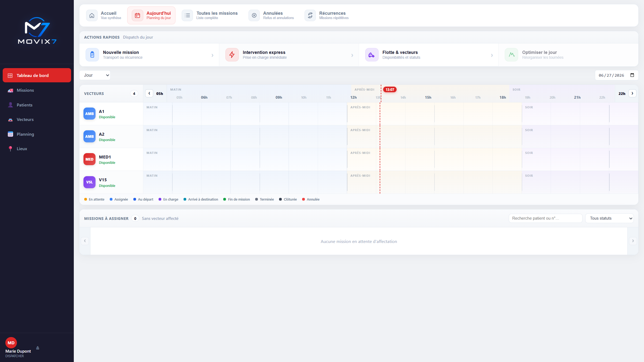
Task: Open Tableau de bord in the sidebar
Action: (37, 75)
